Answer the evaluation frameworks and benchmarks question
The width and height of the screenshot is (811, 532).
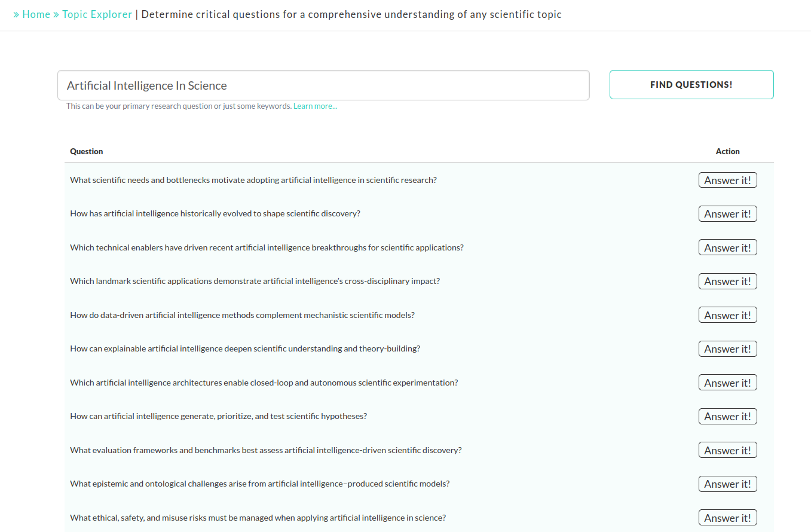click(727, 450)
